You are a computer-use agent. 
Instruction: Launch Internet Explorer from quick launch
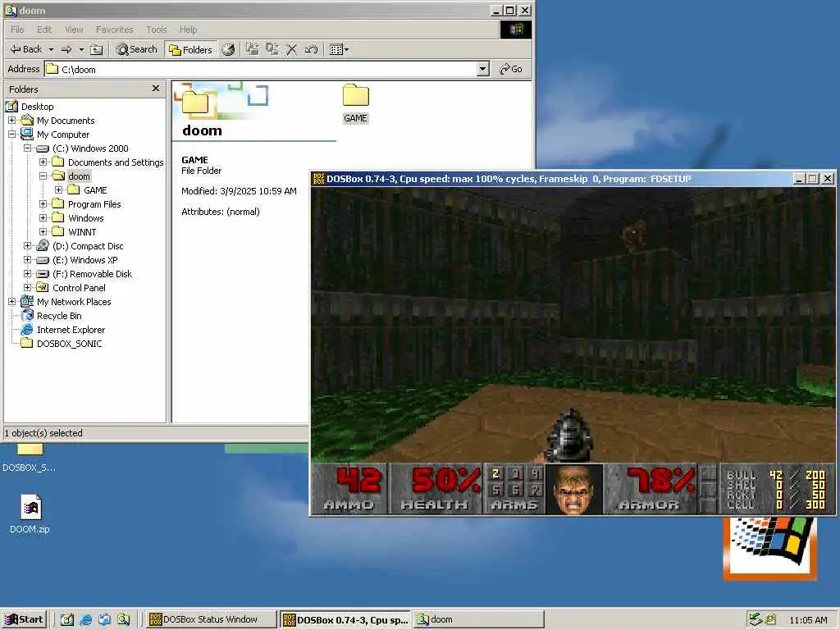[x=85, y=620]
